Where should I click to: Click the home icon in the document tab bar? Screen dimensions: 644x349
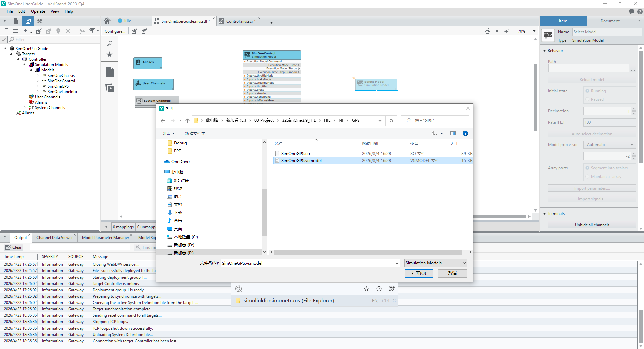coord(107,21)
